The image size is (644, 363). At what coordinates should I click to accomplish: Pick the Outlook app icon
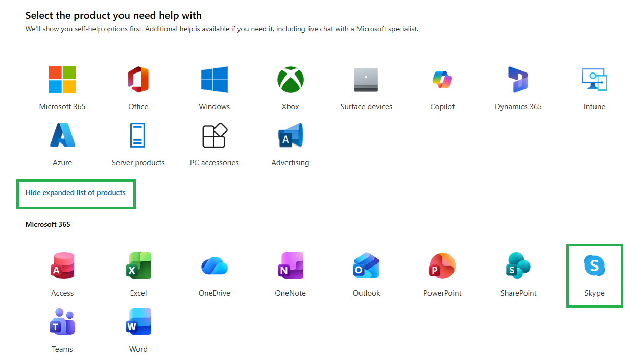pyautogui.click(x=366, y=265)
